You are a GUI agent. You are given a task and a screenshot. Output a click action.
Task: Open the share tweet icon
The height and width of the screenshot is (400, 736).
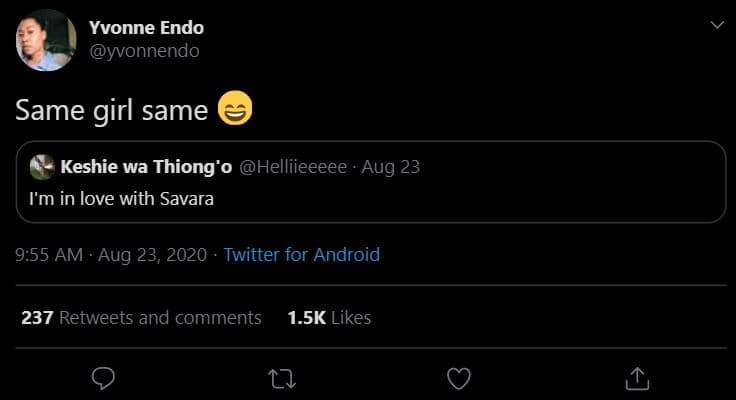(635, 378)
